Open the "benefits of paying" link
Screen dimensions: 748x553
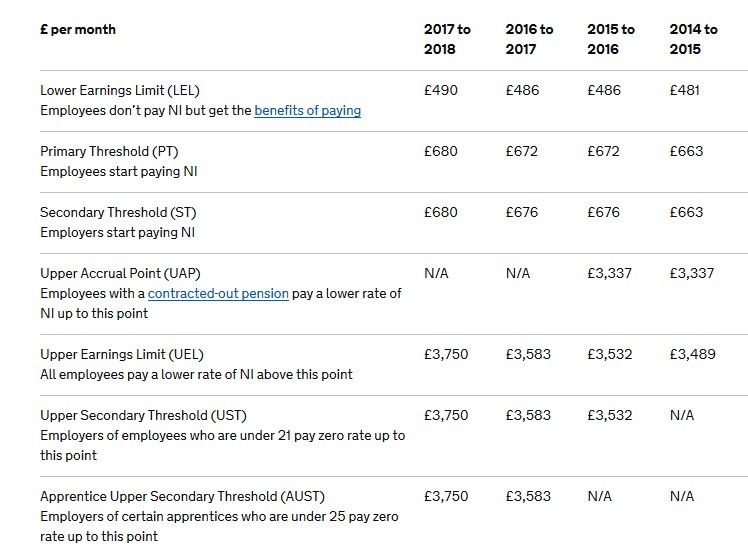pos(307,111)
